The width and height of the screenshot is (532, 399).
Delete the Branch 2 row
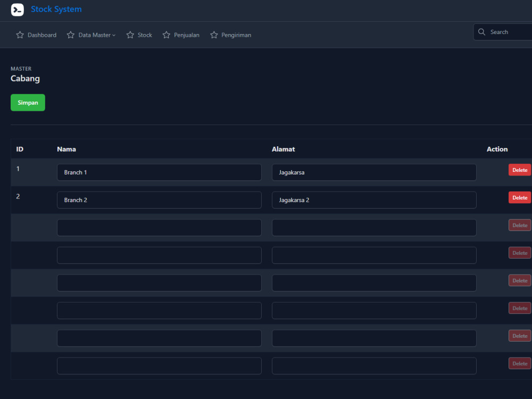[520, 197]
